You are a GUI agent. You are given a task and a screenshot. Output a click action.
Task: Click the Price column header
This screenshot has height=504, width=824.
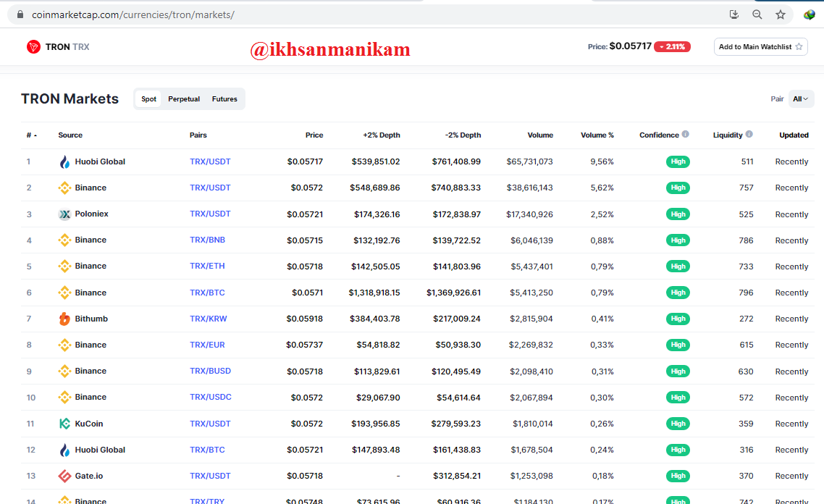coord(314,135)
